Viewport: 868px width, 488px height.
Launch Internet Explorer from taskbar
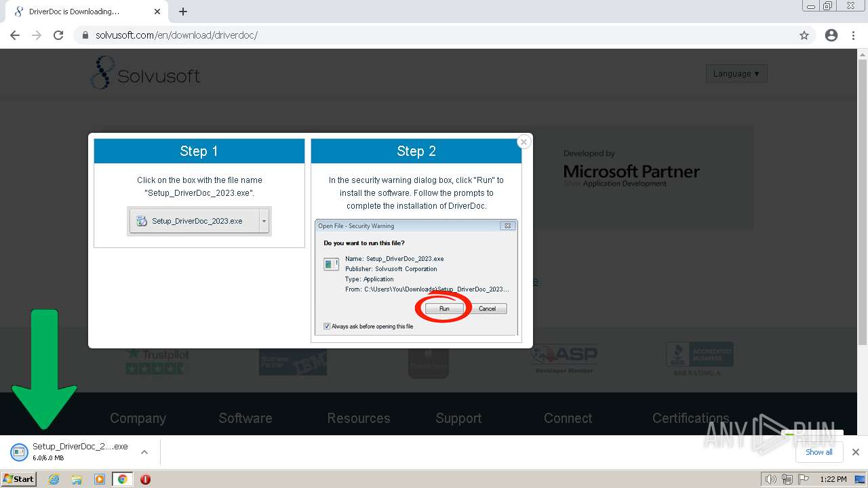[54, 479]
